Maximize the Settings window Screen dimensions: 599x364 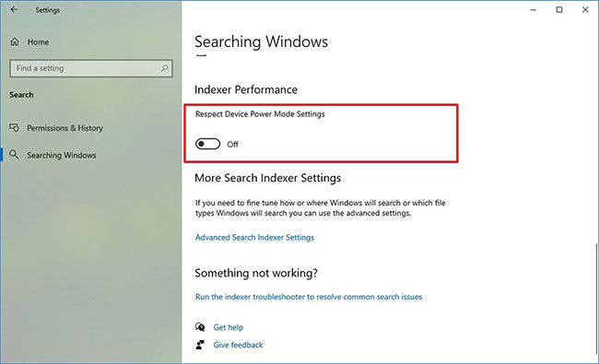coord(559,10)
